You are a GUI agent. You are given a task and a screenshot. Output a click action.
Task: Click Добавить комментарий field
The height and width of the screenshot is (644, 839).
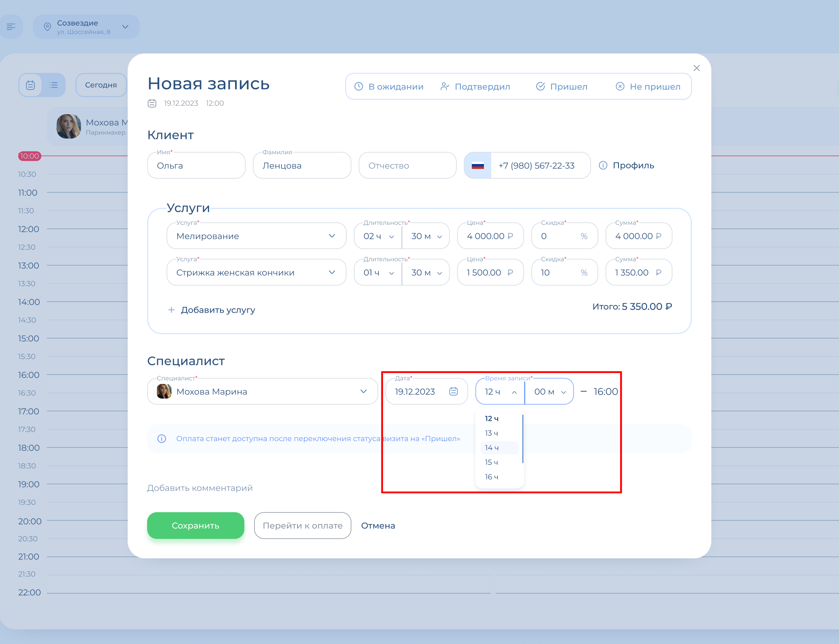200,488
